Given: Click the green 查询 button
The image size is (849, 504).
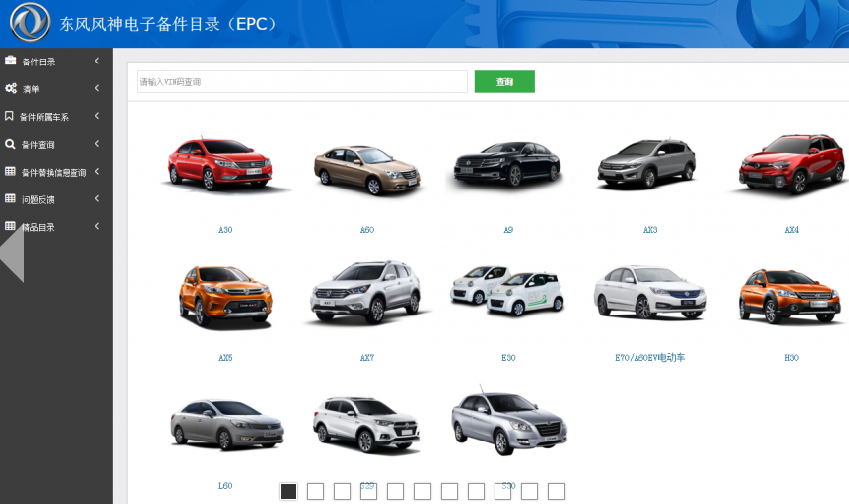Looking at the screenshot, I should click(504, 81).
